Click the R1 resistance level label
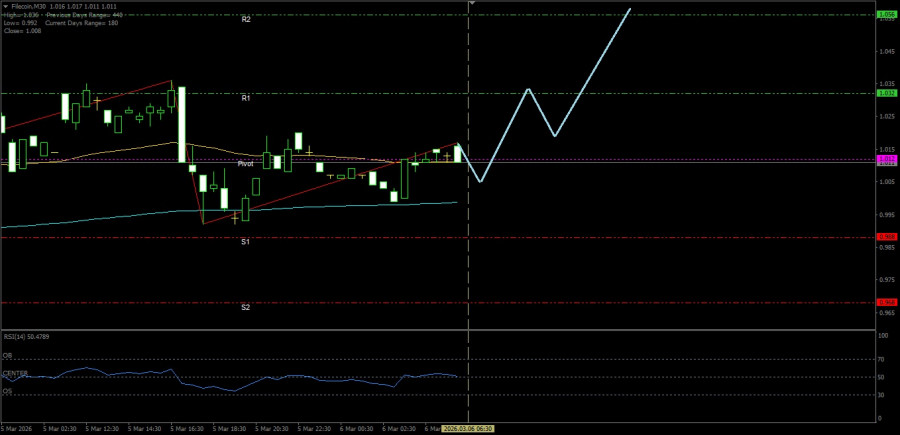The width and height of the screenshot is (900, 435). (x=245, y=98)
